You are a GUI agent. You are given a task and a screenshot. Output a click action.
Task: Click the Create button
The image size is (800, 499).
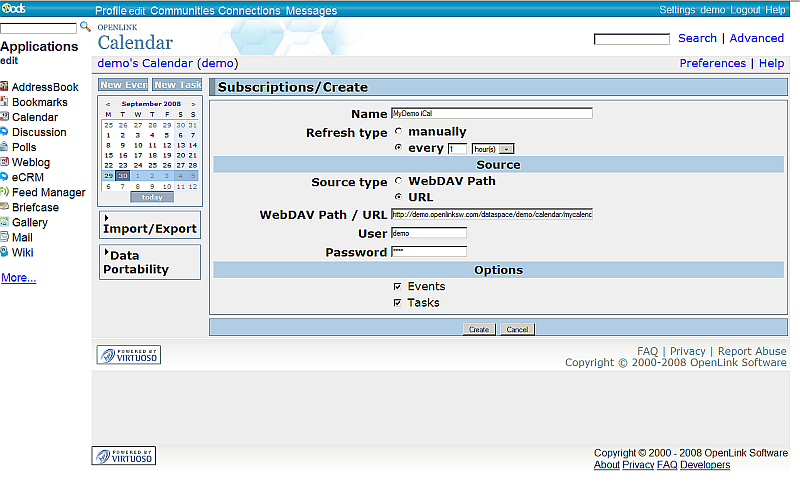coord(479,329)
